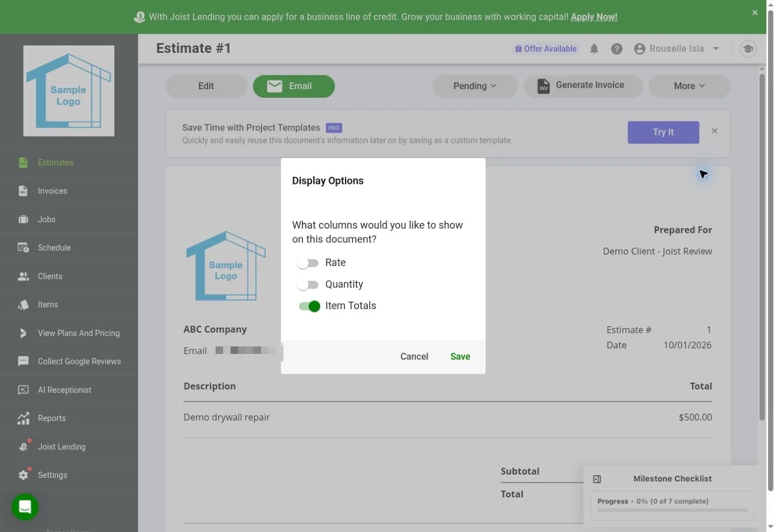Open Jobs in the sidebar

(69, 219)
